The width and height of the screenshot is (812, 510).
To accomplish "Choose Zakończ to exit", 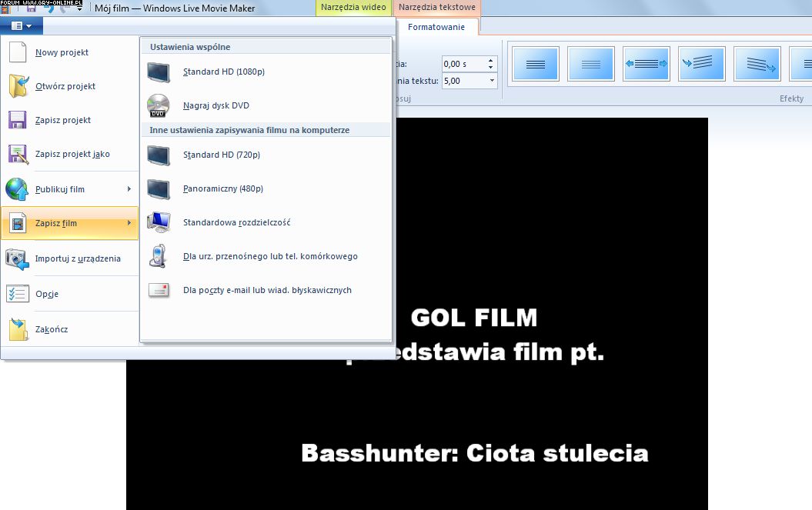I will coord(69,329).
